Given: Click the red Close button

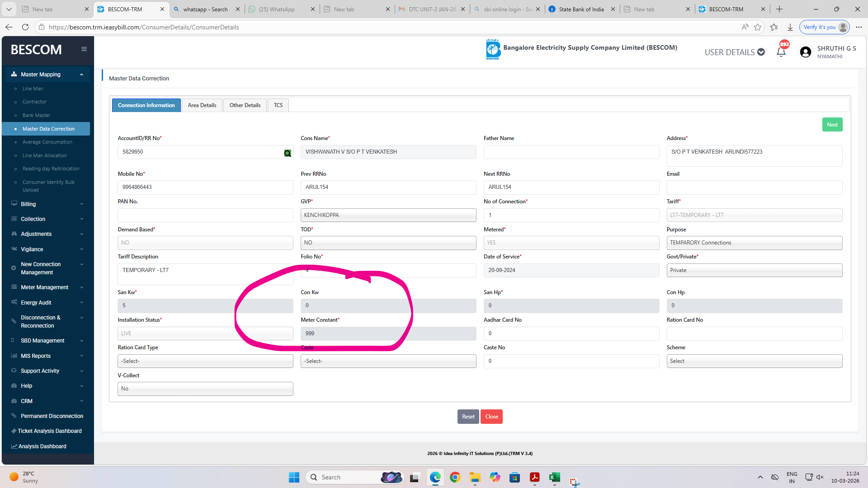Looking at the screenshot, I should 491,417.
